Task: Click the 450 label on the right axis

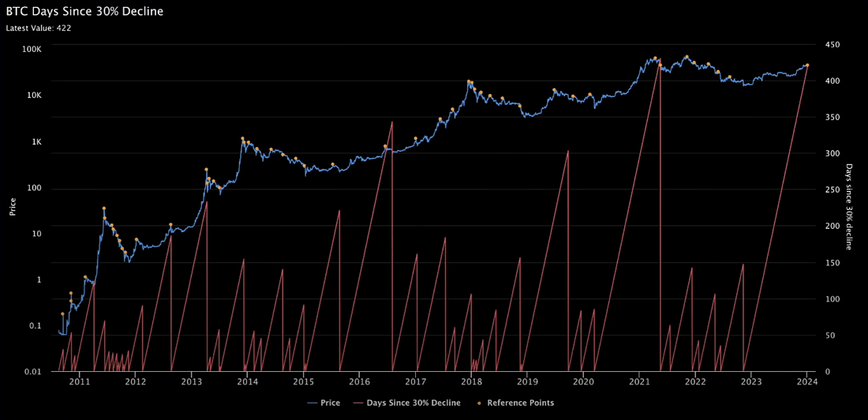Action: (832, 44)
